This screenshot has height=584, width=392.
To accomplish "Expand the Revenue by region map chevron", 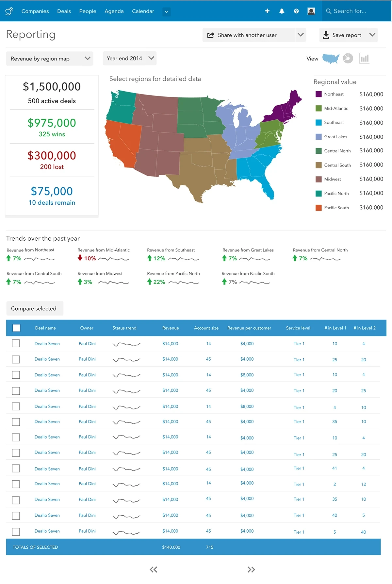I will 87,59.
